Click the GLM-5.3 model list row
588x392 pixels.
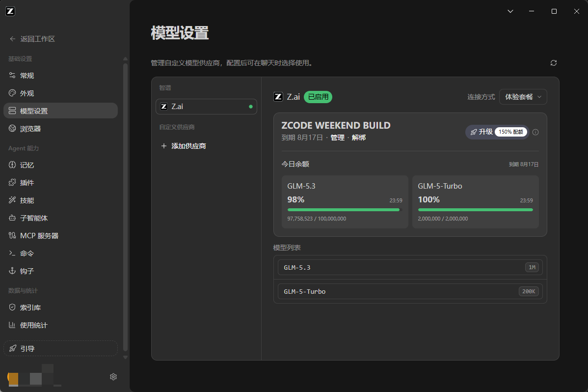[x=410, y=267]
